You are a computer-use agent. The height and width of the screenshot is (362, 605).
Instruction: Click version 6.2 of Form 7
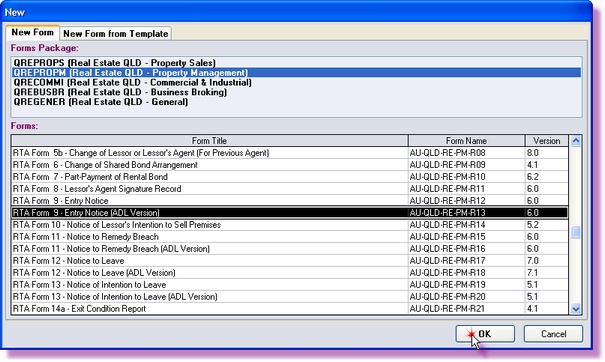tap(533, 177)
